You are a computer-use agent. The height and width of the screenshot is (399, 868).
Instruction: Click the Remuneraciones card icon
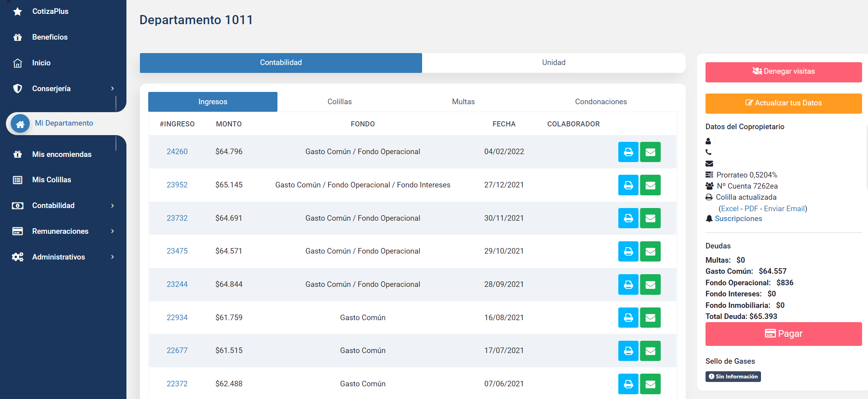pos(17,231)
